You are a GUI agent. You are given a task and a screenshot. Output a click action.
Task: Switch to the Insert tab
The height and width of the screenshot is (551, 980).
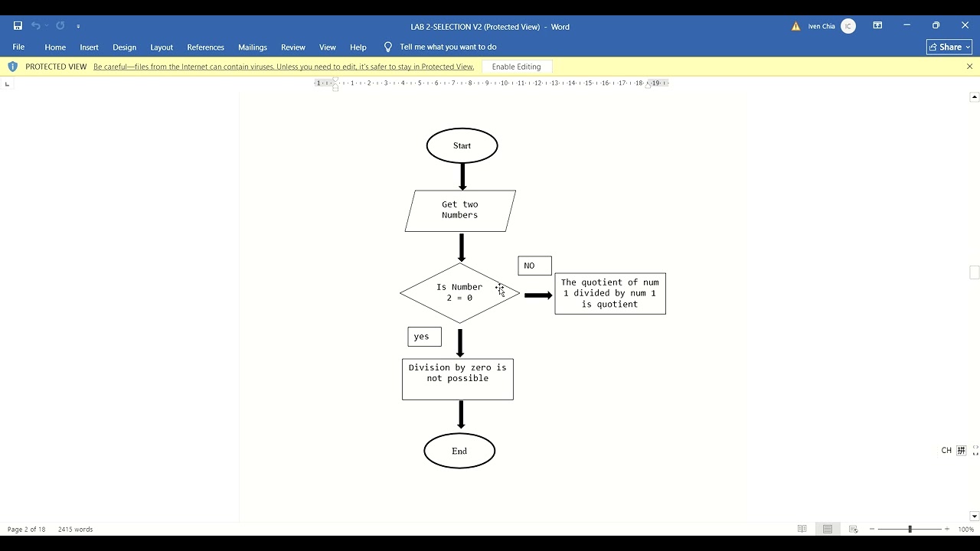click(89, 47)
